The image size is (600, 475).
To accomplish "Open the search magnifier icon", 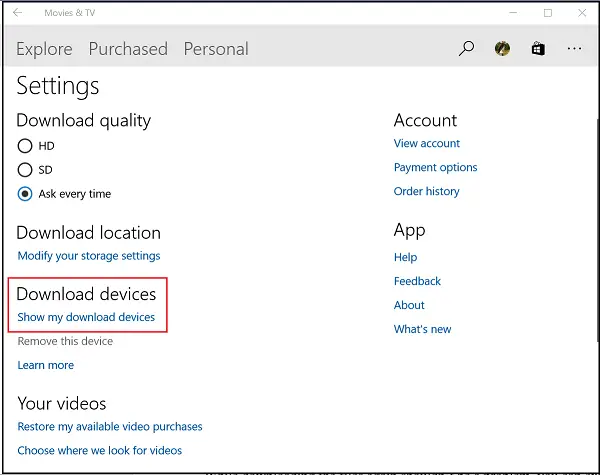I will (x=466, y=48).
